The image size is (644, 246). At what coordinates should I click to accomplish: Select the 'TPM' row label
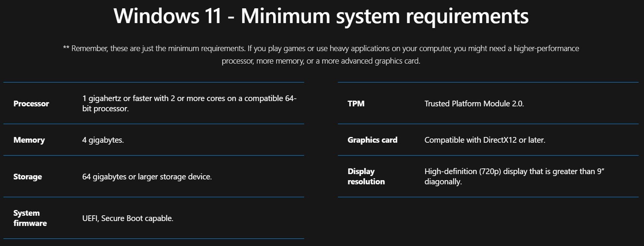(356, 103)
